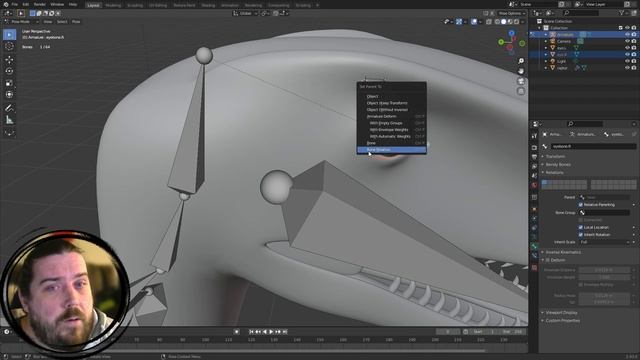
Task: Select the Transform tool
Action: click(x=9, y=95)
